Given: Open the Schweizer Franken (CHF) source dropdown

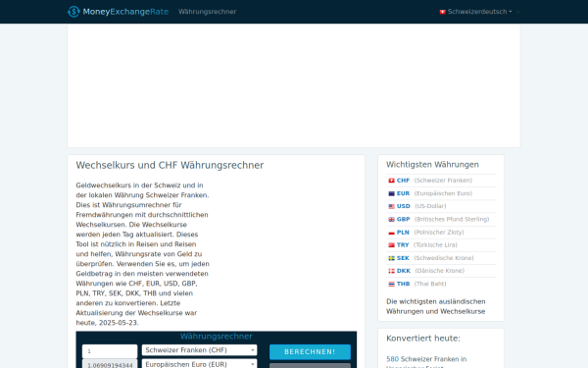Looking at the screenshot, I should pos(200,350).
